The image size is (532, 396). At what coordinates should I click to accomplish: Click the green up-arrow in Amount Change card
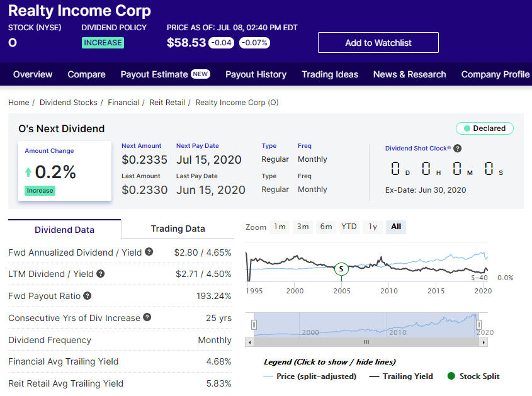coord(28,172)
